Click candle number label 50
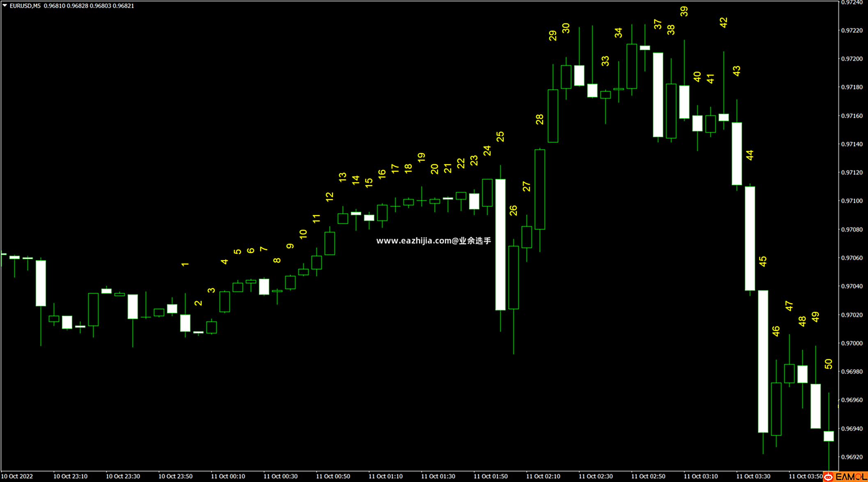The image size is (868, 482). [828, 364]
